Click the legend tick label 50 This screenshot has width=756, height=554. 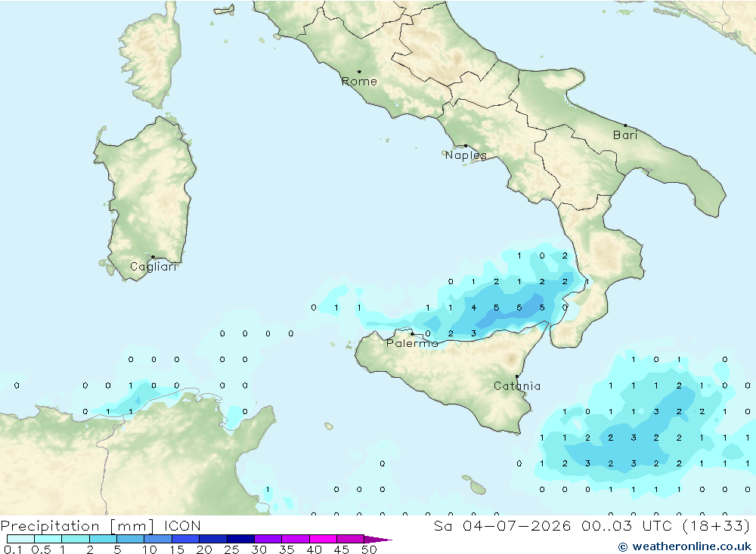point(369,549)
